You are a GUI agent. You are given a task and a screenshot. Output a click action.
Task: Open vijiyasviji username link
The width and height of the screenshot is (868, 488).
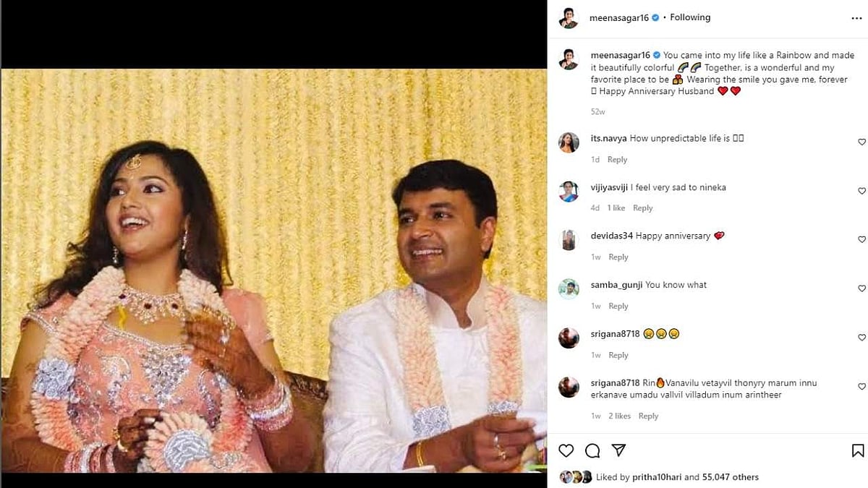[609, 187]
